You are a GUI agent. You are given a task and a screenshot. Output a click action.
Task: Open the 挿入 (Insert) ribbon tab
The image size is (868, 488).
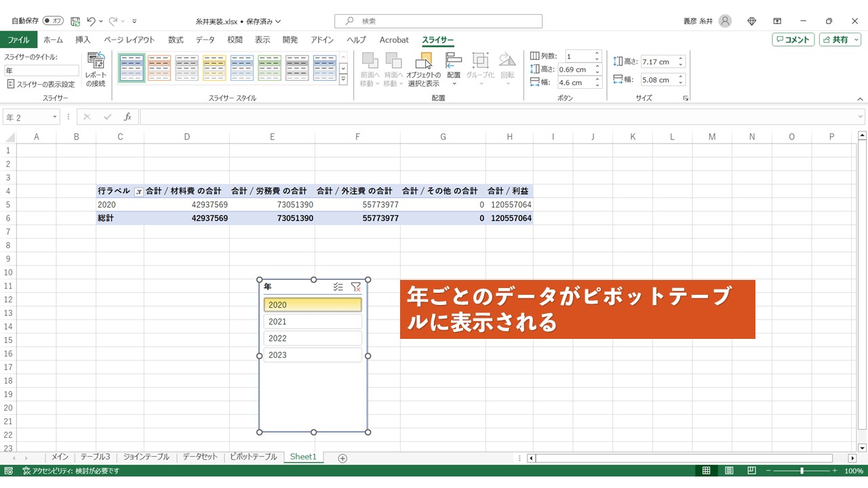[83, 40]
